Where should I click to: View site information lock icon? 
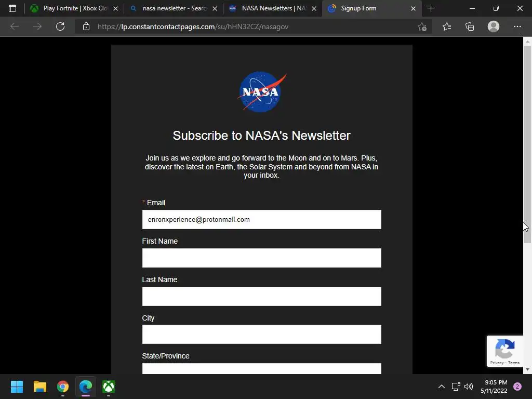click(86, 26)
